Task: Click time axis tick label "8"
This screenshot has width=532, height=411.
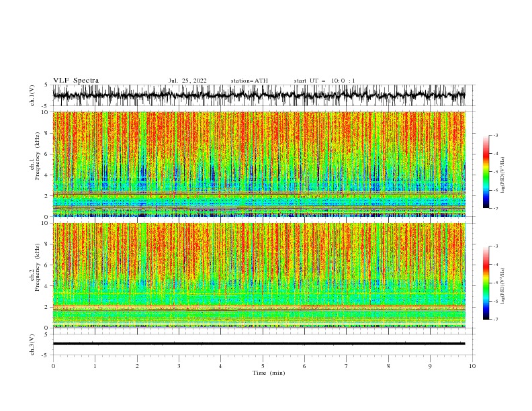Action: [x=388, y=366]
